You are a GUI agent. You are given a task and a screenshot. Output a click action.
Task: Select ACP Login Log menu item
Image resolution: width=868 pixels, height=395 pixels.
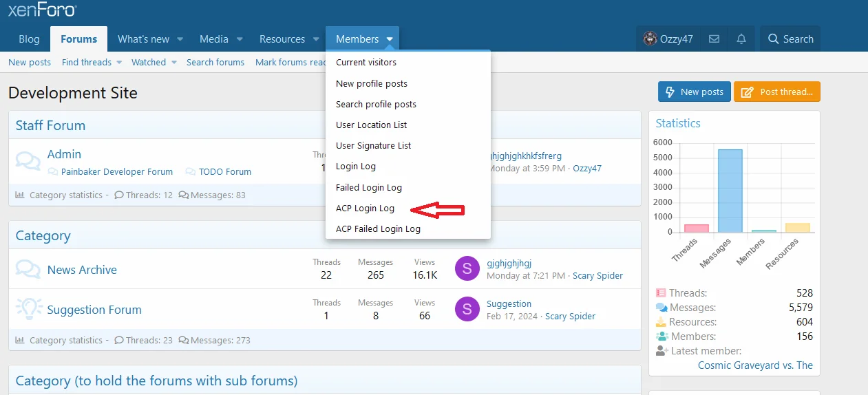[365, 209]
